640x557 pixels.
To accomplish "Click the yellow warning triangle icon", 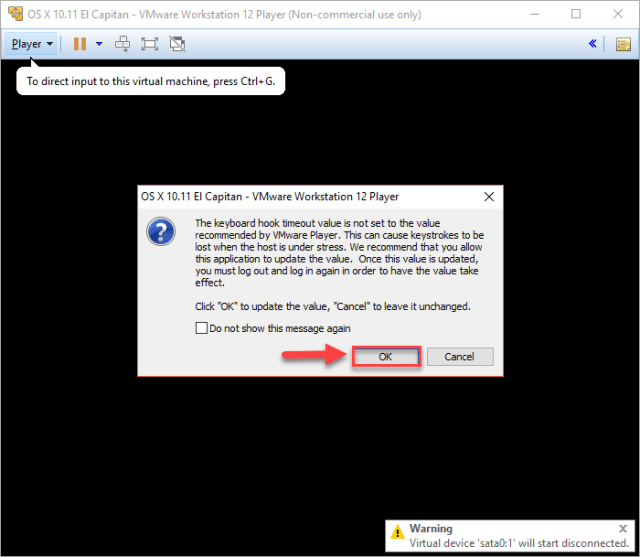I will tap(398, 532).
